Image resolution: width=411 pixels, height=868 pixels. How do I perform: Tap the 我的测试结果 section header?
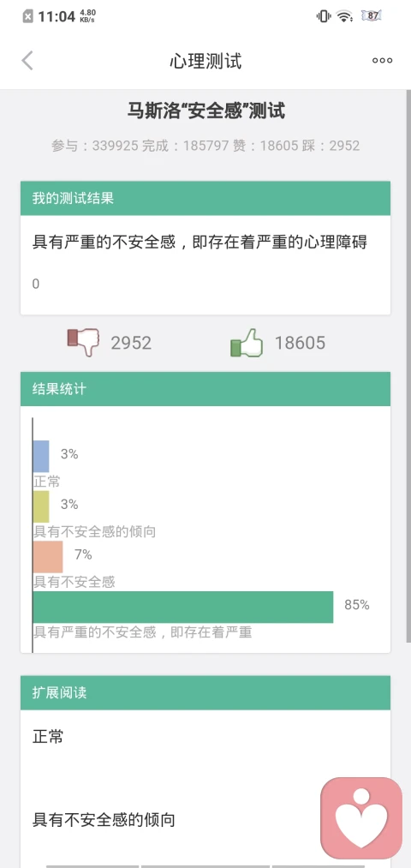click(205, 198)
